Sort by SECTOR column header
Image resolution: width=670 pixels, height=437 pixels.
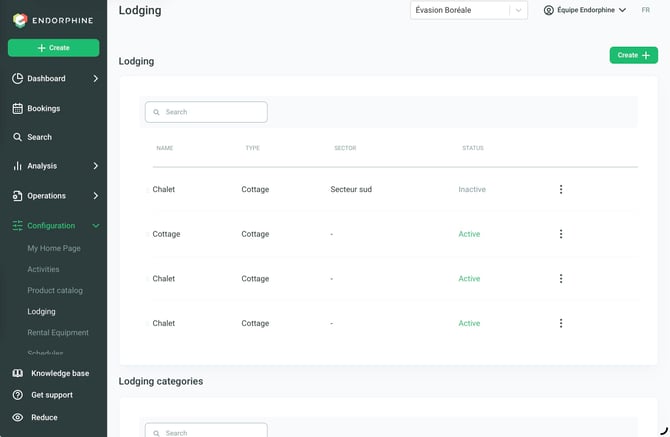pyautogui.click(x=345, y=148)
